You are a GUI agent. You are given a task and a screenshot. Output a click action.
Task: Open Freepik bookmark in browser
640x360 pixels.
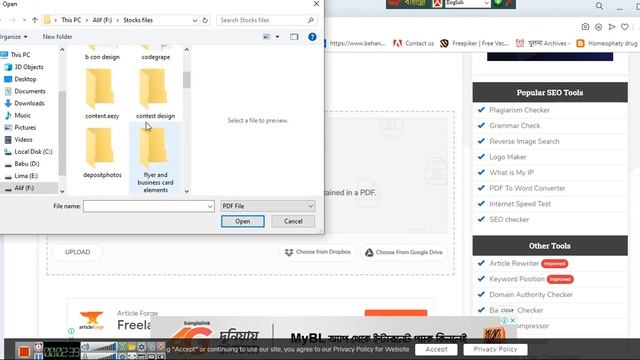tap(474, 43)
